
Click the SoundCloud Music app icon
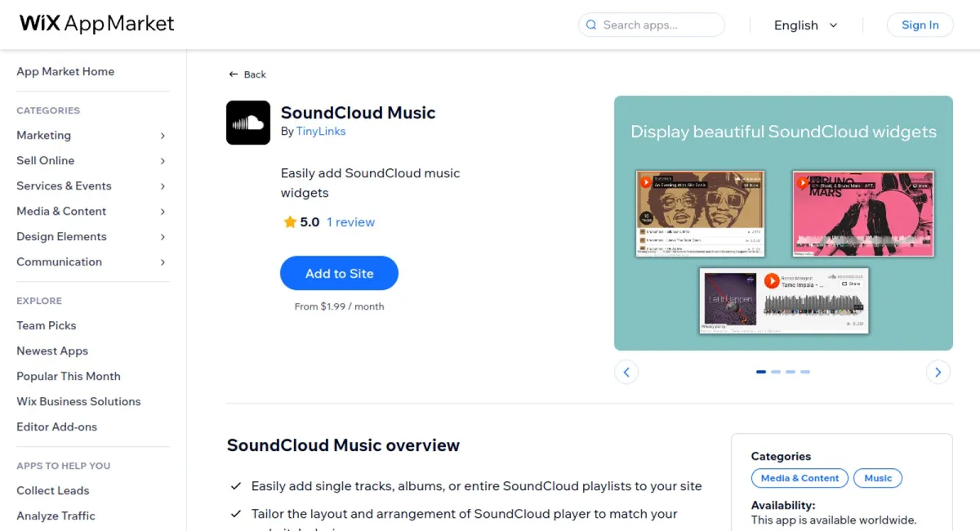(x=248, y=123)
